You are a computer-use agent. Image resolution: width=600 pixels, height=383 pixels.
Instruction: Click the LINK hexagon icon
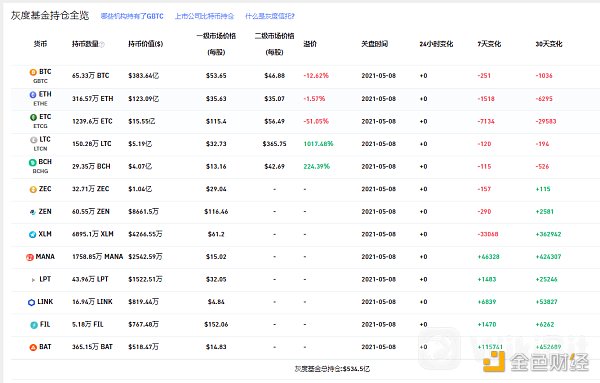tap(31, 302)
